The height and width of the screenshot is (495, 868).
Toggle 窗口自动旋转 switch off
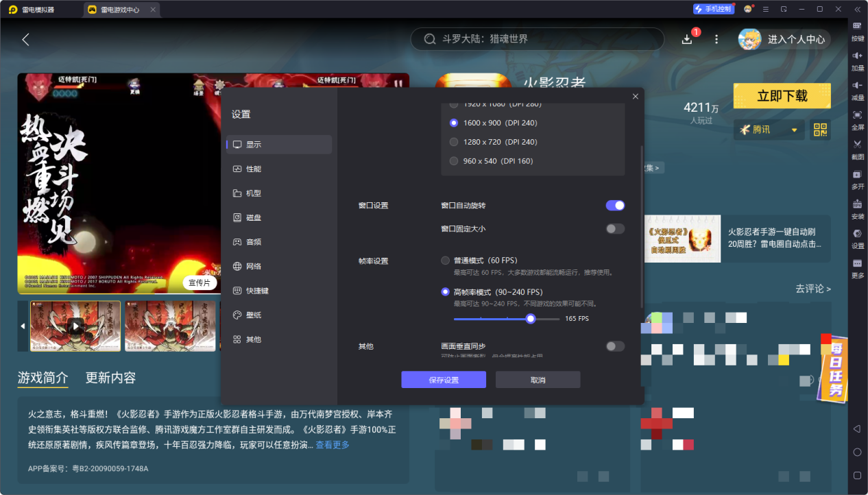tap(615, 205)
